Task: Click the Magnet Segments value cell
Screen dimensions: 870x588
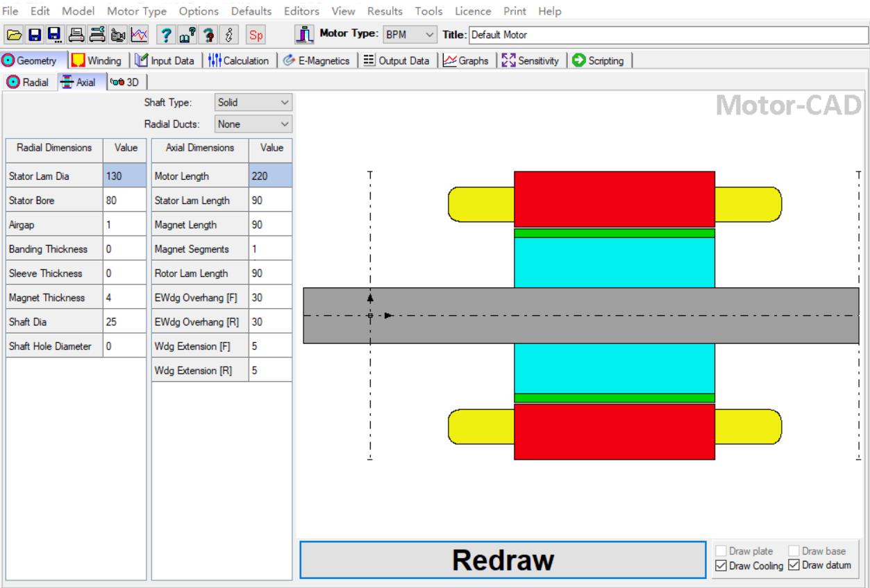Action: [x=270, y=249]
